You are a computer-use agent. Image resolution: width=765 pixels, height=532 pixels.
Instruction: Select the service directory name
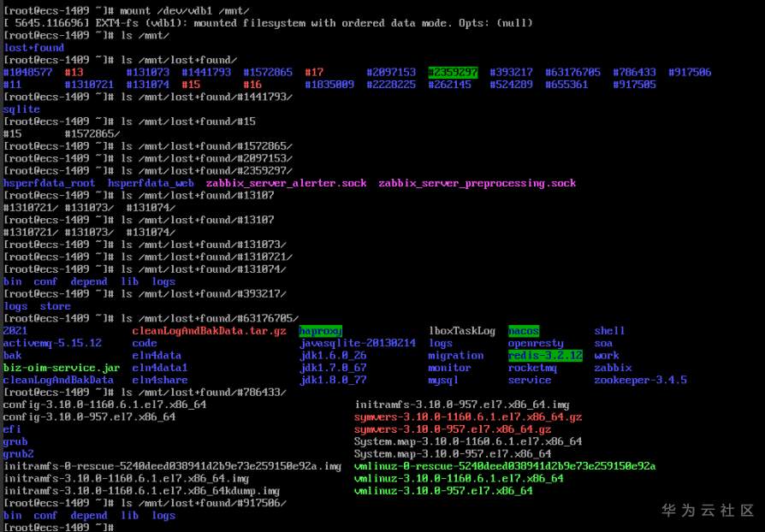530,381
